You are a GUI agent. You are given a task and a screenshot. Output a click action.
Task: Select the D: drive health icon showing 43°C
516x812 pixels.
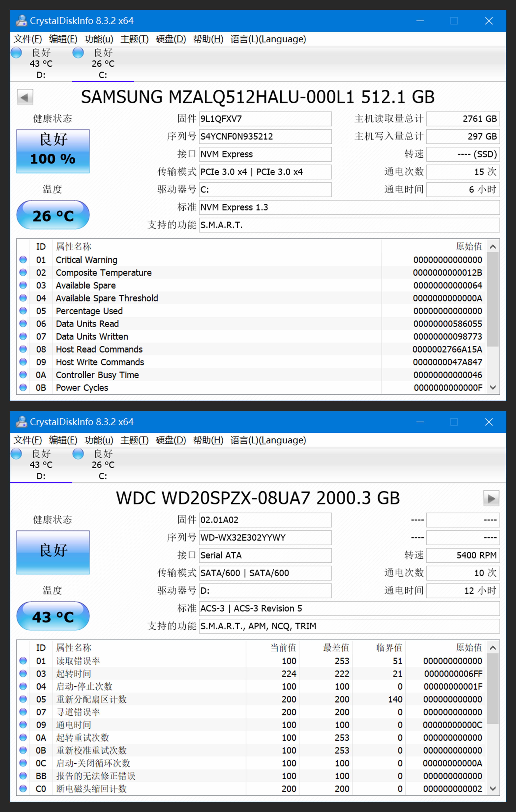click(x=16, y=53)
